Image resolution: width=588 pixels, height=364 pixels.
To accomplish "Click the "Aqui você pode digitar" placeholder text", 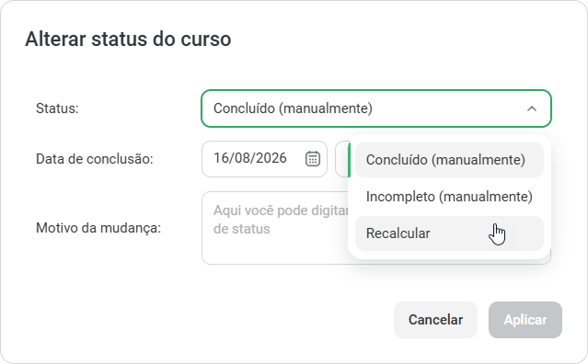I will point(281,210).
